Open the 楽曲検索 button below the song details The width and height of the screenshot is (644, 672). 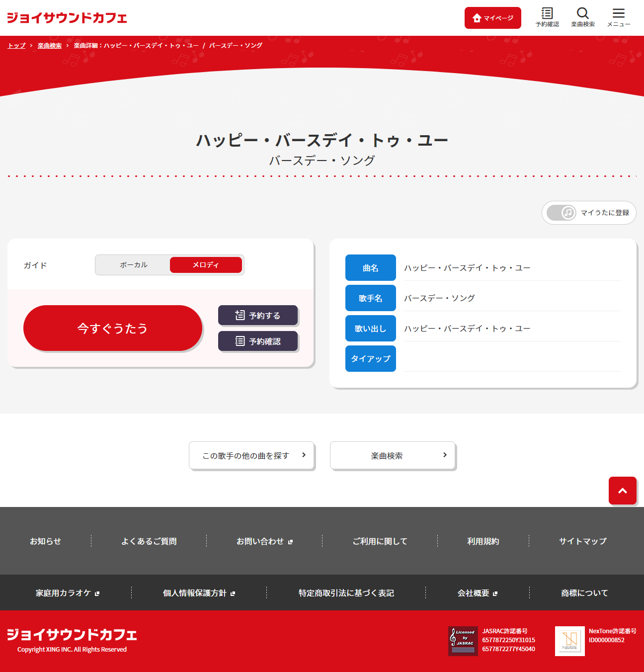click(393, 455)
